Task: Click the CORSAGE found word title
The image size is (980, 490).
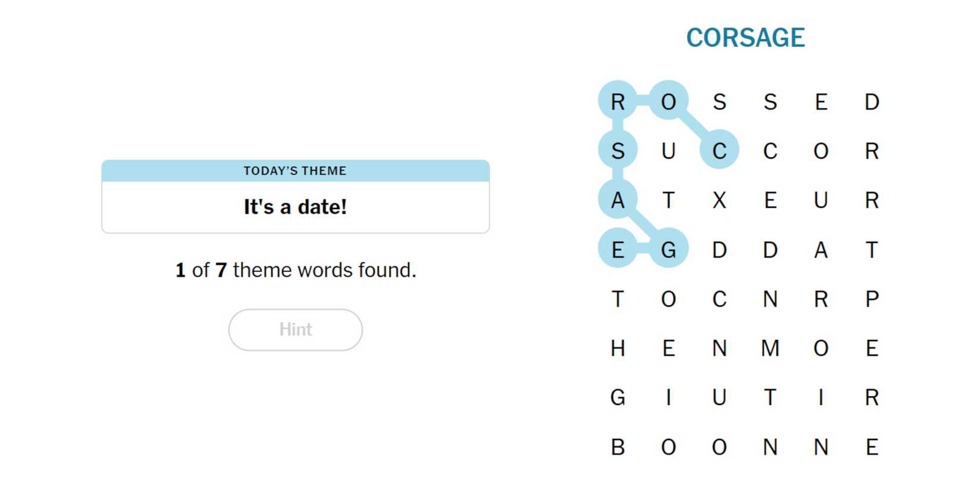Action: [x=745, y=38]
